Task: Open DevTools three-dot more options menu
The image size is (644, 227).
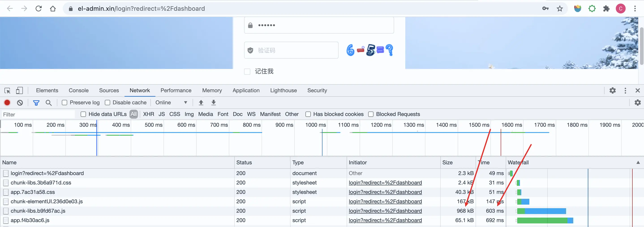Action: click(x=625, y=90)
